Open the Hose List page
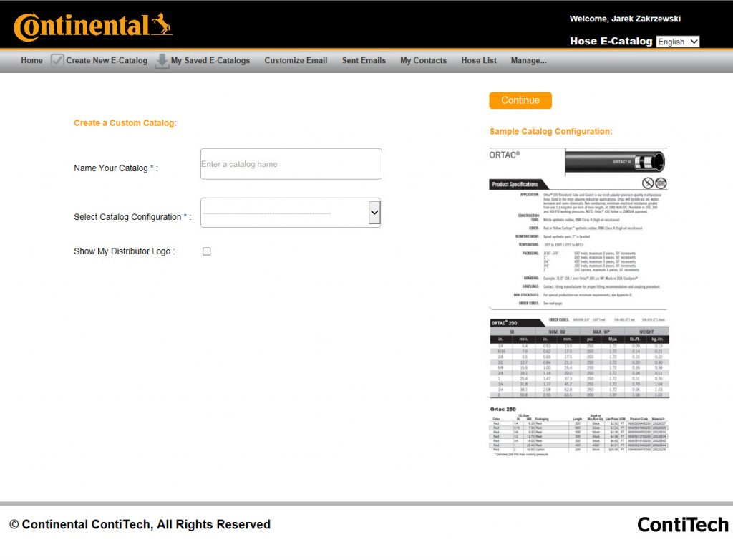 click(x=479, y=61)
